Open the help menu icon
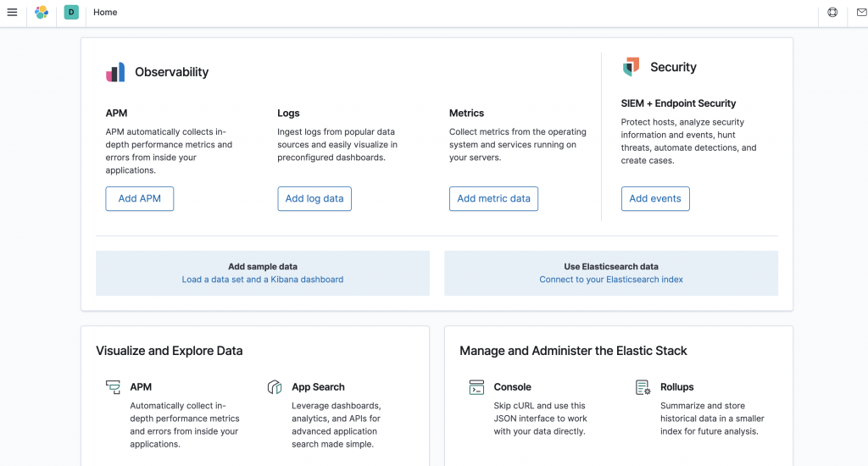868x466 pixels. click(x=832, y=13)
